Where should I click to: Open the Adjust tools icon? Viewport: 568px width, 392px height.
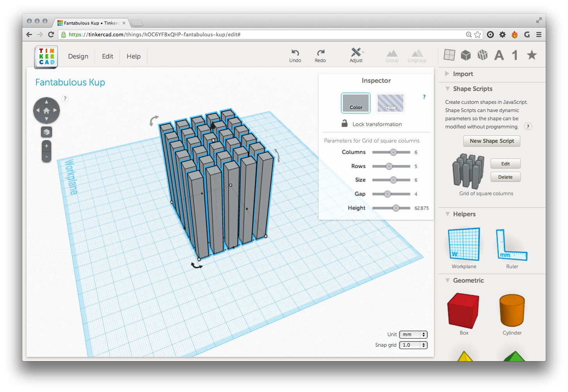tap(356, 52)
